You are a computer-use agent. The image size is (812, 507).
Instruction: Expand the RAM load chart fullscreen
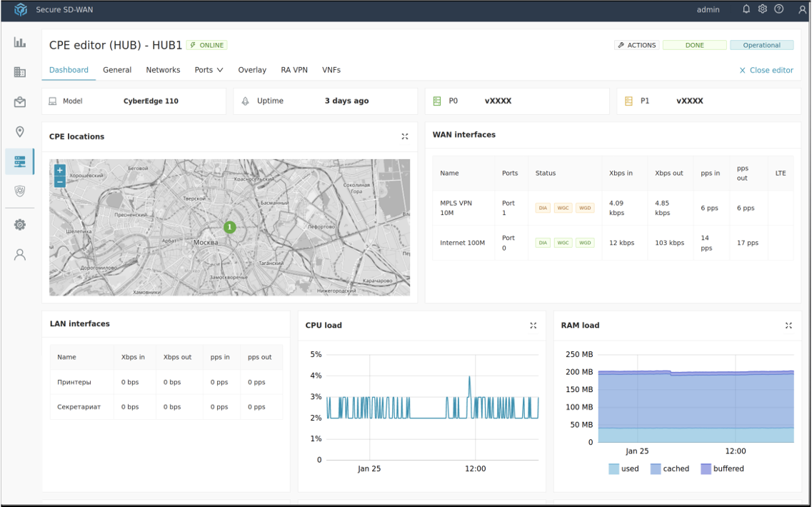click(789, 326)
